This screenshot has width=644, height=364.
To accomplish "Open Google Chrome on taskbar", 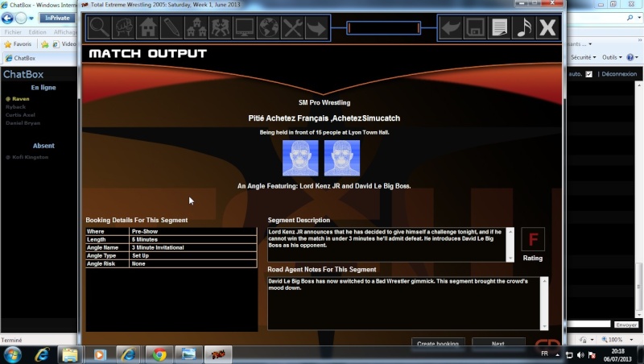I will pyautogui.click(x=159, y=354).
